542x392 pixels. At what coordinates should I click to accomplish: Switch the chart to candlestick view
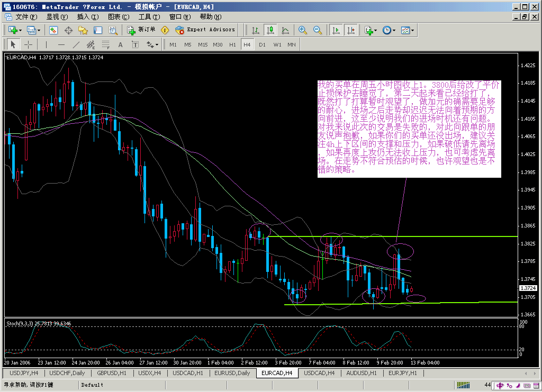270,30
